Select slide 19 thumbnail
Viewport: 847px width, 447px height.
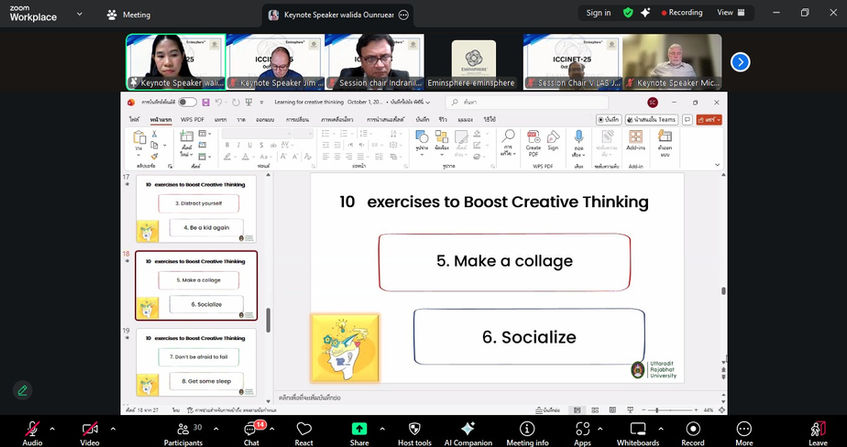196,362
